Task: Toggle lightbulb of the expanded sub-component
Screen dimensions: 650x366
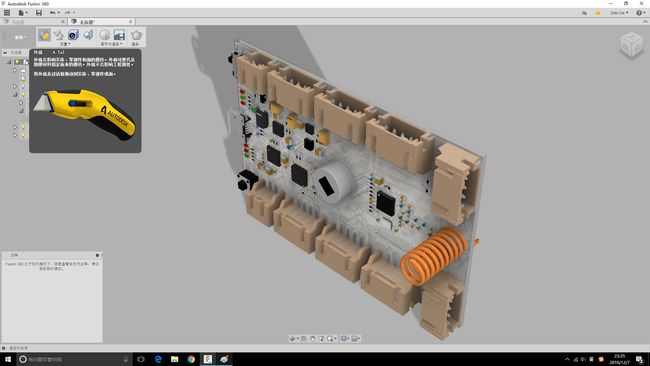Action: pyautogui.click(x=23, y=95)
